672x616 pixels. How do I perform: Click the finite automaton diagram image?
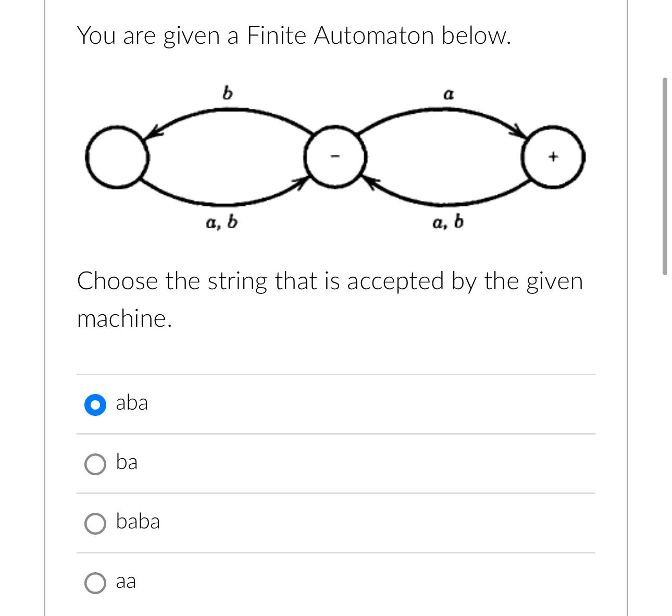(335, 156)
